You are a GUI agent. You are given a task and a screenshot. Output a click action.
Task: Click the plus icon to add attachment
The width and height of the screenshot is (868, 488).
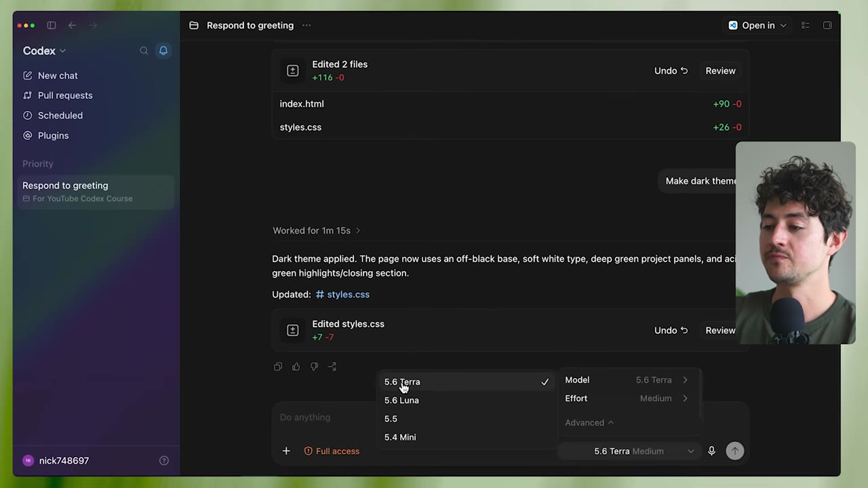(x=286, y=451)
